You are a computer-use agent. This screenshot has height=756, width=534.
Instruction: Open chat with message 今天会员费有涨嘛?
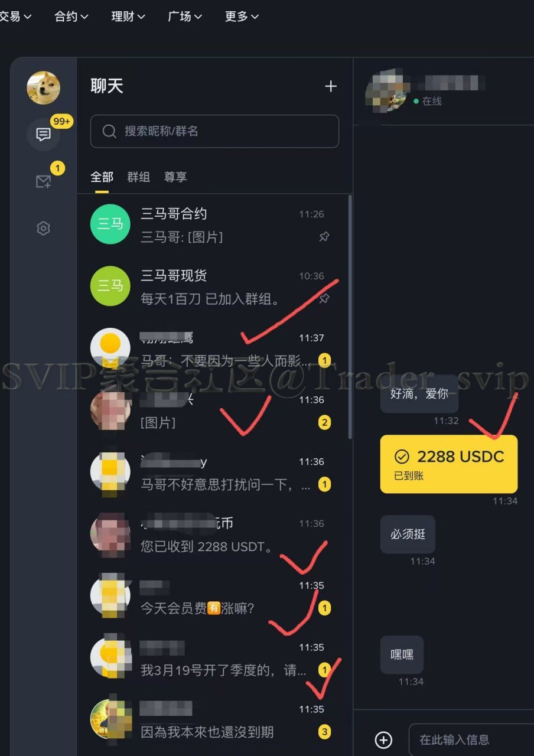[215, 597]
